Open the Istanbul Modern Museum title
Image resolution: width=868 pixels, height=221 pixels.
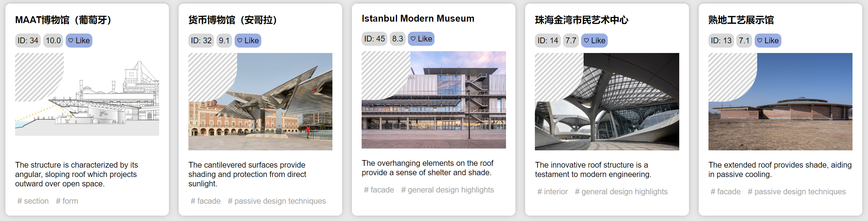[418, 19]
